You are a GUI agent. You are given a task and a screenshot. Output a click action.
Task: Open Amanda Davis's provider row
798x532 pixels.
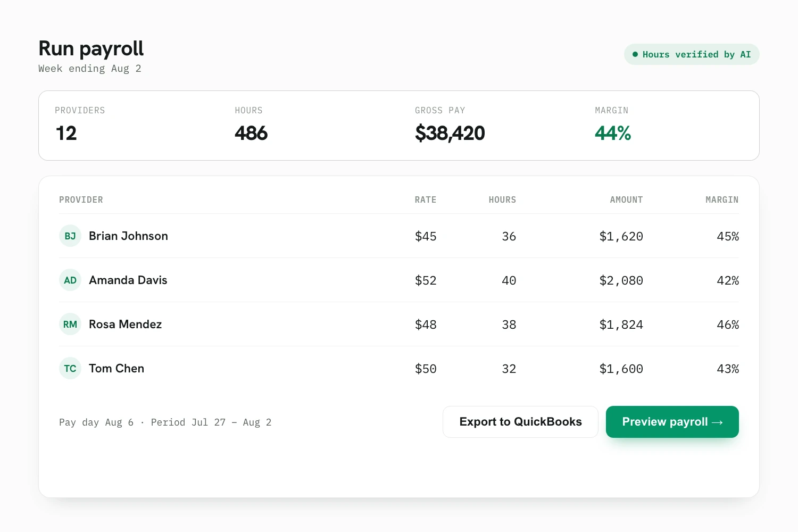(x=399, y=280)
